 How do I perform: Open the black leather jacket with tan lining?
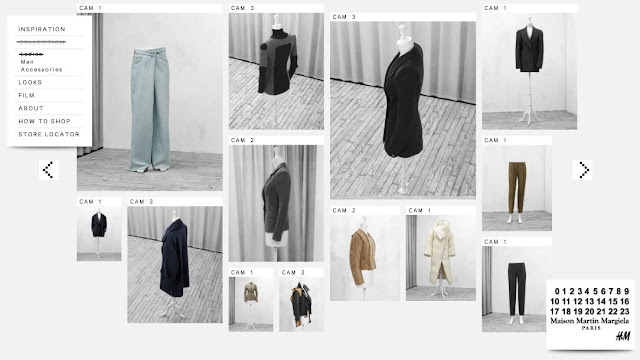click(x=302, y=304)
